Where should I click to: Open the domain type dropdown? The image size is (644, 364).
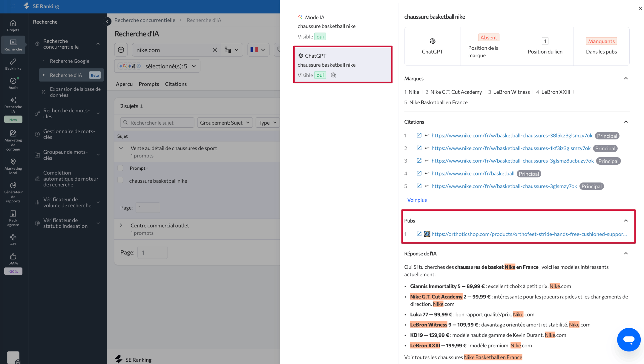tap(232, 50)
